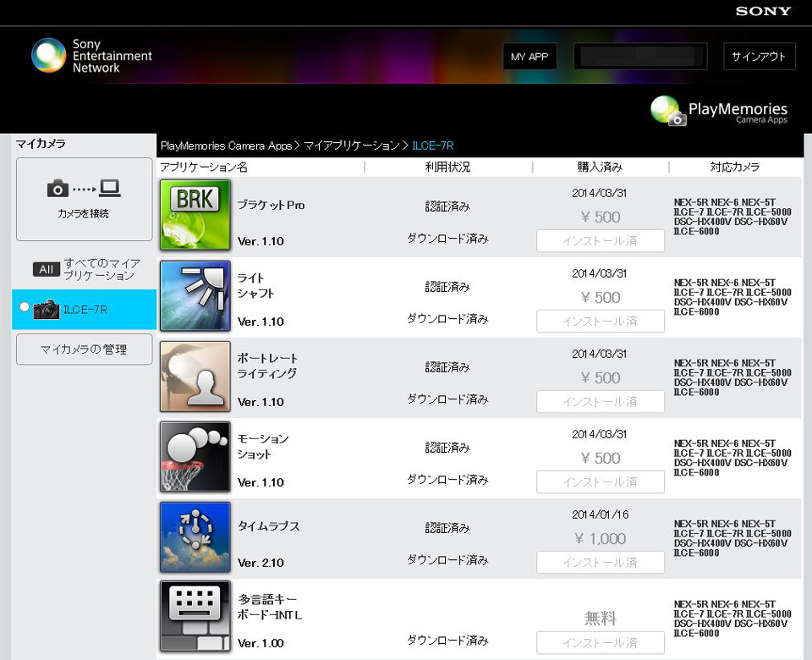Image resolution: width=812 pixels, height=660 pixels.
Task: Click インストール済 button for 多言語キーボード
Action: [601, 642]
